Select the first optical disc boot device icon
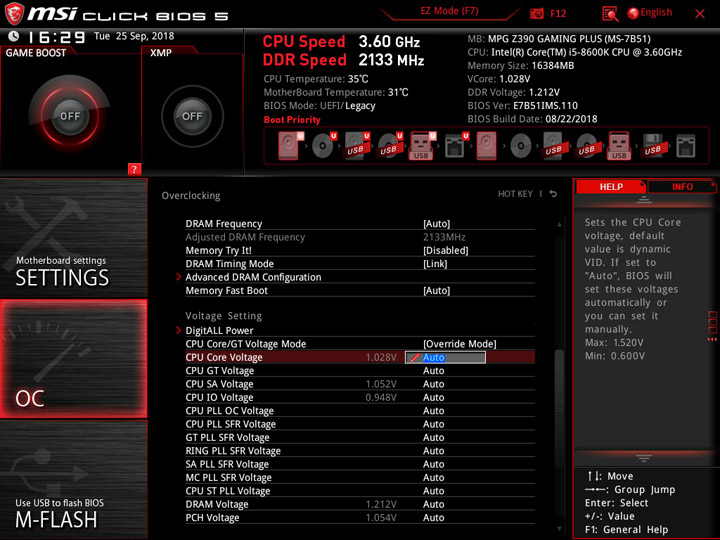The width and height of the screenshot is (720, 540). [x=323, y=146]
